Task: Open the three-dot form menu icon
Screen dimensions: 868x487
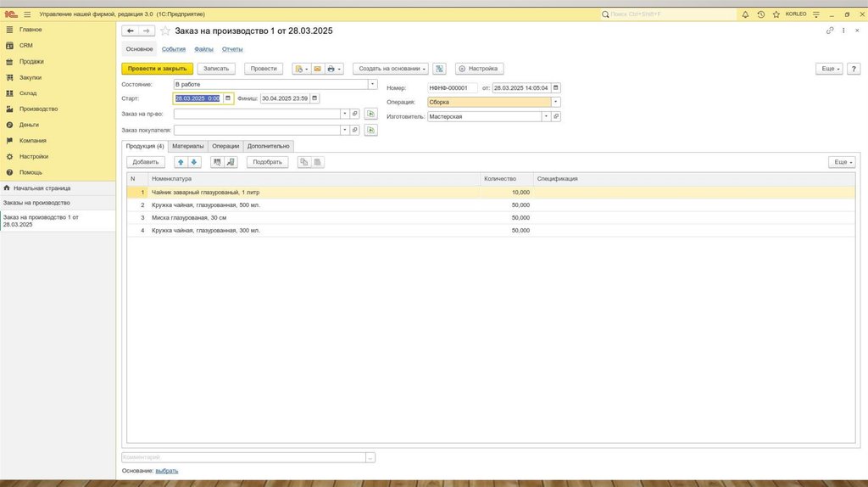Action: point(843,31)
